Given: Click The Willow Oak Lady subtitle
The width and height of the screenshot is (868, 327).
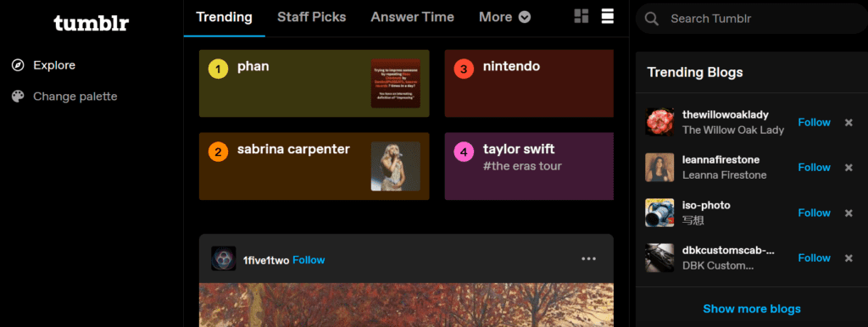Looking at the screenshot, I should (x=733, y=130).
